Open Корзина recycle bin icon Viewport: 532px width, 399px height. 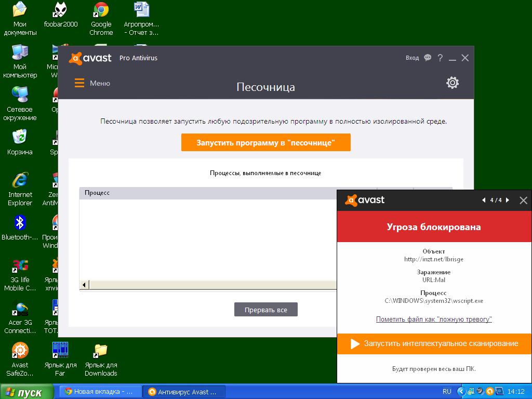(20, 142)
